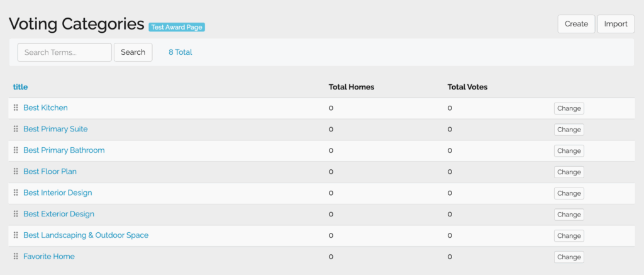This screenshot has width=644, height=275.
Task: Click drag handle icon beside Favorite Home
Action: point(16,257)
